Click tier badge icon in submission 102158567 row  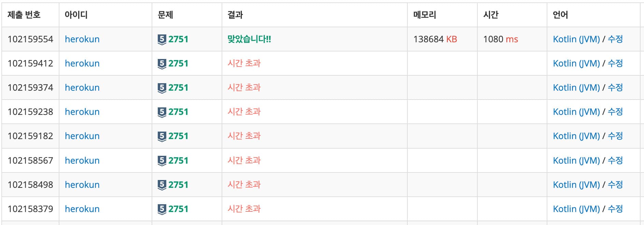click(162, 161)
